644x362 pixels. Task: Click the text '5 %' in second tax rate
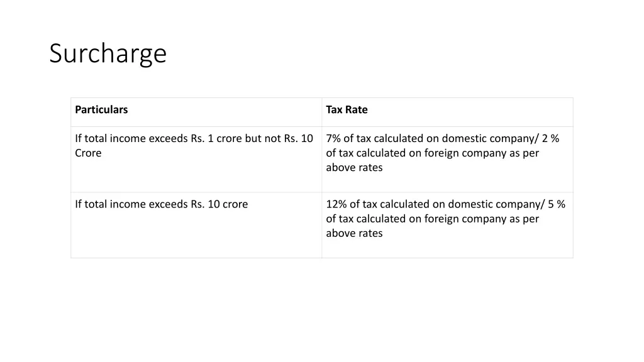(557, 204)
